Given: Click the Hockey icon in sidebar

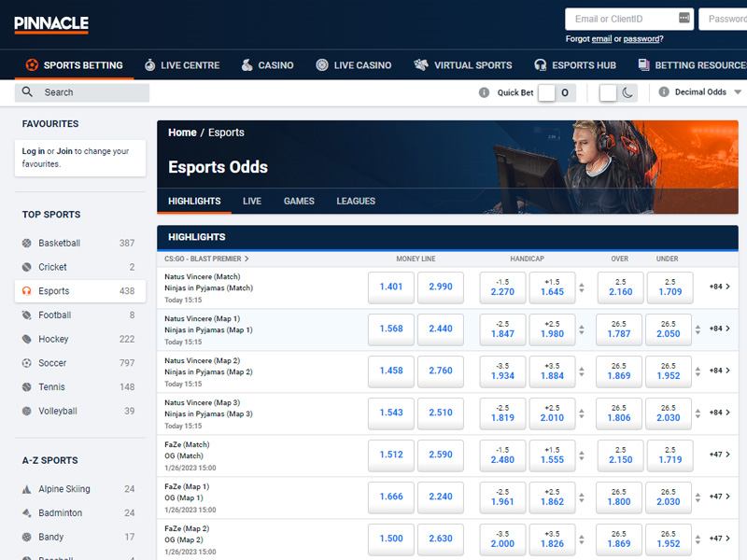Looking at the screenshot, I should (x=27, y=339).
